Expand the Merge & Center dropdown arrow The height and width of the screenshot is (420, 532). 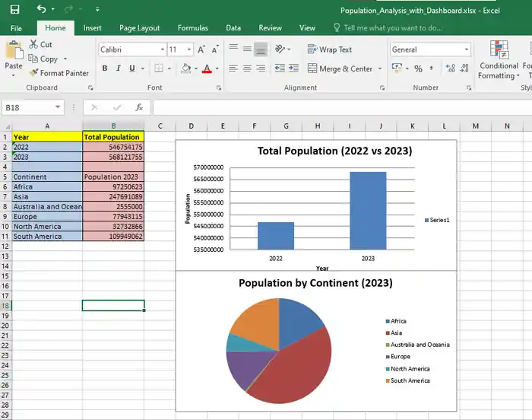pos(380,68)
